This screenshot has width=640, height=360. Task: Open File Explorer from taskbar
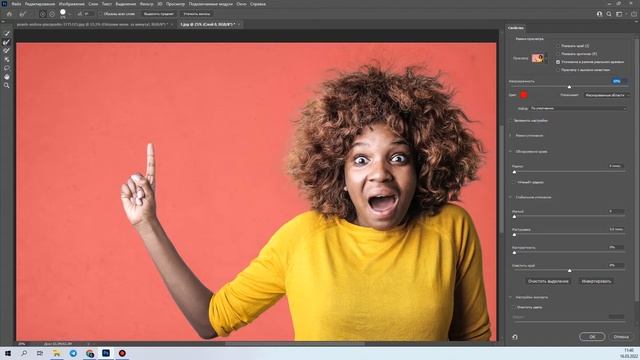pos(56,353)
